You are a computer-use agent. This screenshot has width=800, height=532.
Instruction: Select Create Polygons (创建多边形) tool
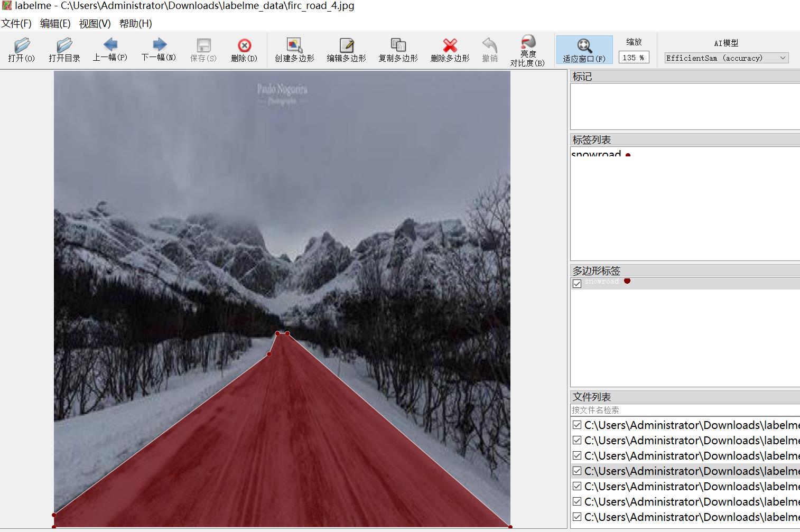click(x=294, y=50)
